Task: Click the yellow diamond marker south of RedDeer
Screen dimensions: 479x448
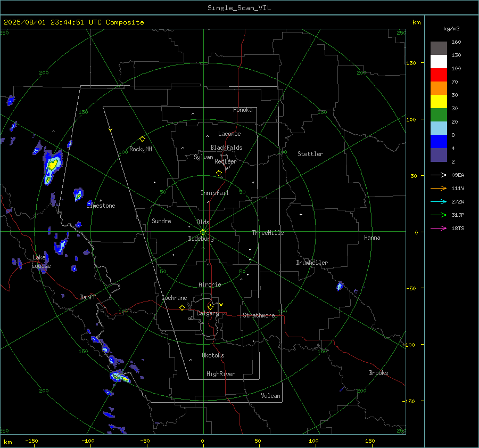Action: coord(219,173)
